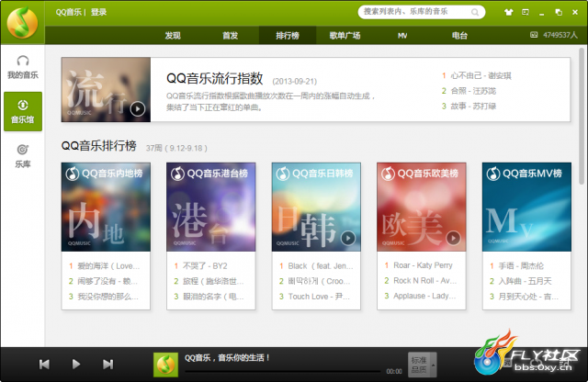This screenshot has width=588, height=382.
Task: Open QQ音乐日韩榜 cover
Action: point(316,207)
